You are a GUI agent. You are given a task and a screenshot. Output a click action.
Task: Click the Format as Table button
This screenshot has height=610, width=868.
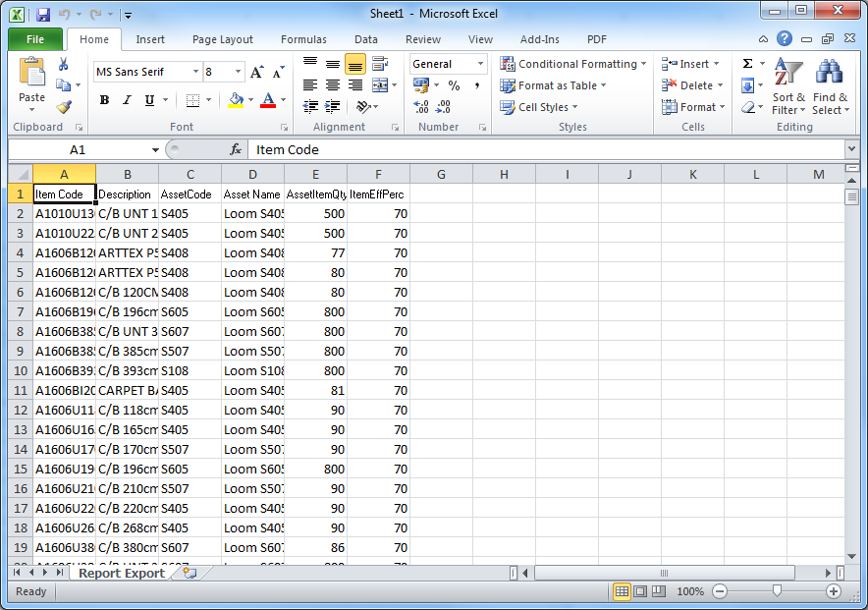(x=553, y=85)
